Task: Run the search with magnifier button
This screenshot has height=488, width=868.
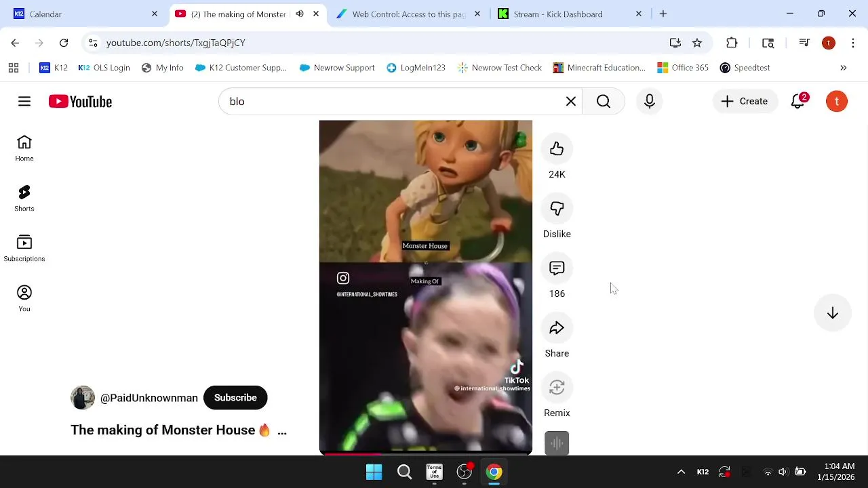Action: (x=604, y=101)
